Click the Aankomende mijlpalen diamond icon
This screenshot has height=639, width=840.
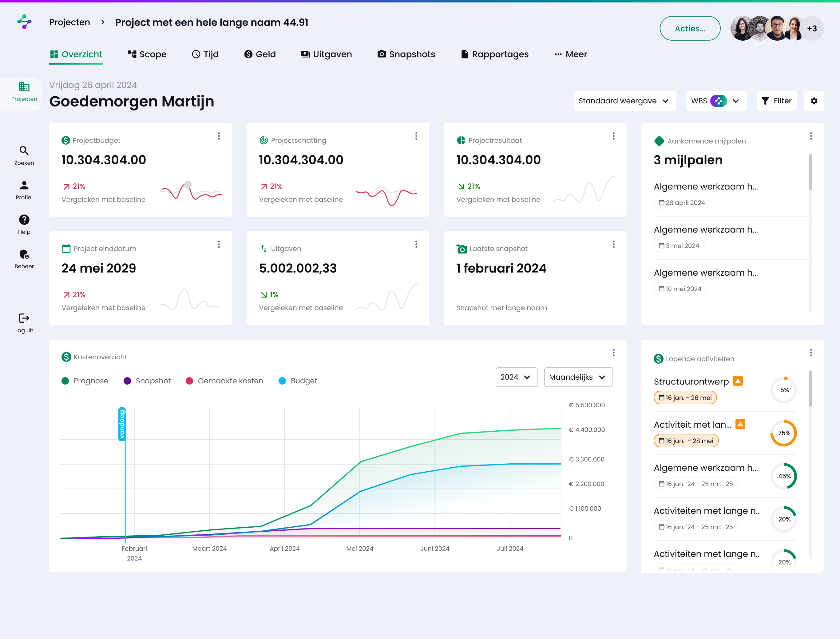click(x=659, y=141)
